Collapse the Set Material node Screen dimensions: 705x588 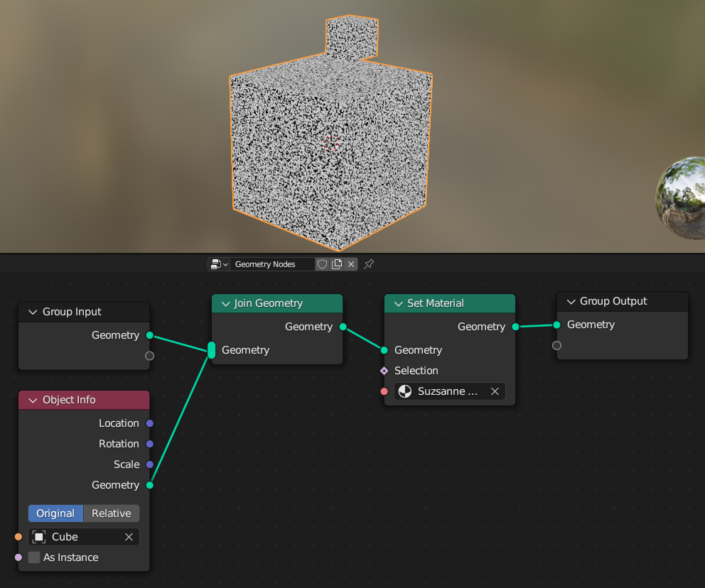(x=399, y=304)
